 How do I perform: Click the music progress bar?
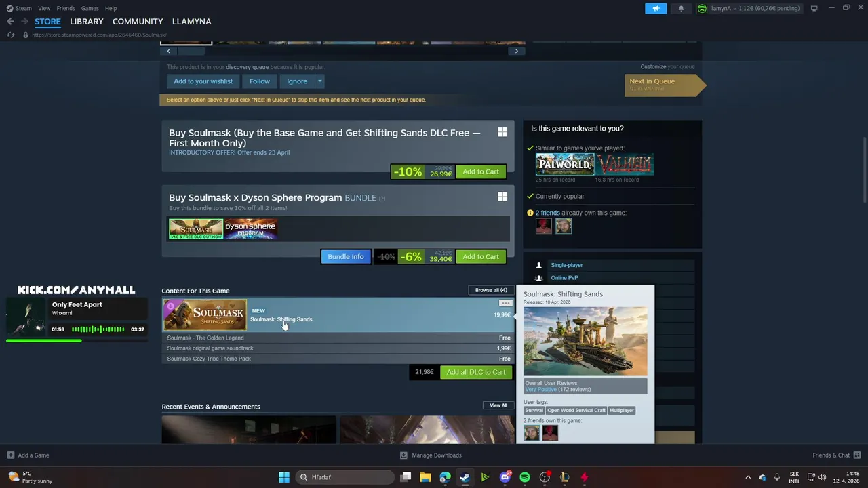pos(77,340)
